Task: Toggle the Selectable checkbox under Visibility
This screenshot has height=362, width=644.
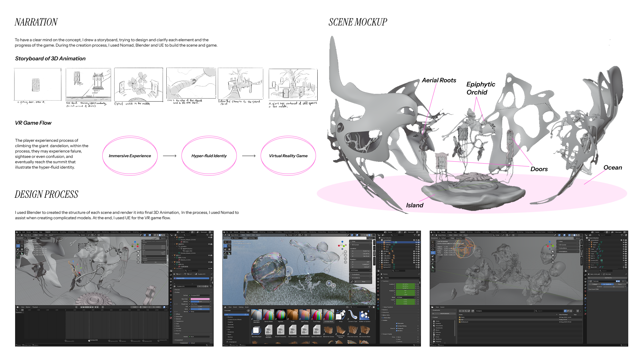Action: (396, 323)
